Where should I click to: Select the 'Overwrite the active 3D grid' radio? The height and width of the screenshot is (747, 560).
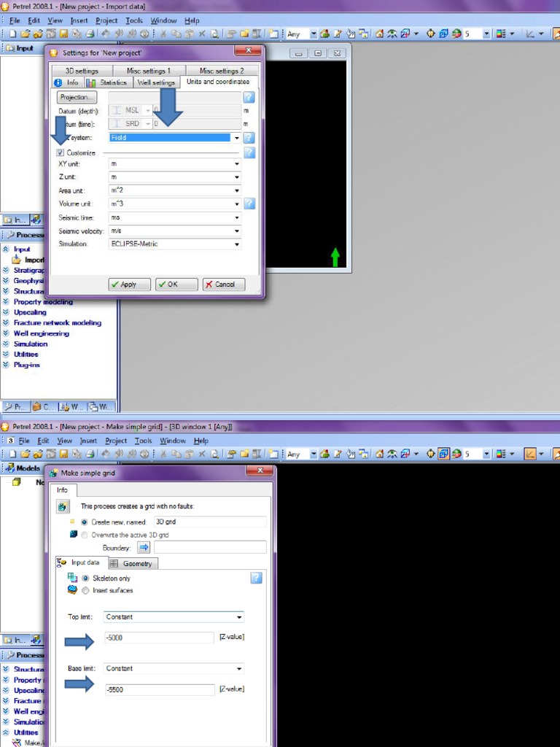click(85, 535)
